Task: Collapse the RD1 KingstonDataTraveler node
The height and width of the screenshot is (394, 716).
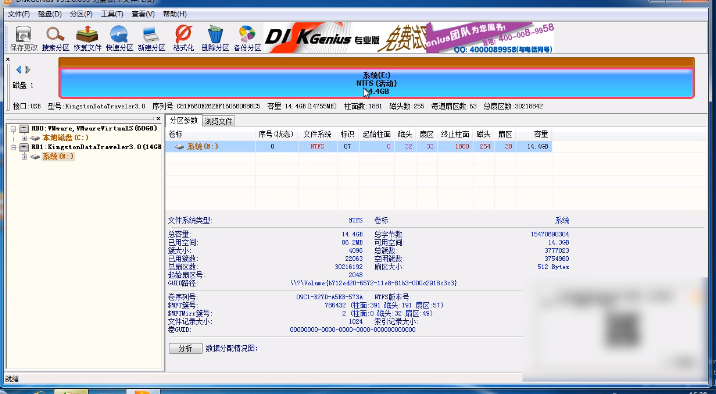Action: coord(14,147)
